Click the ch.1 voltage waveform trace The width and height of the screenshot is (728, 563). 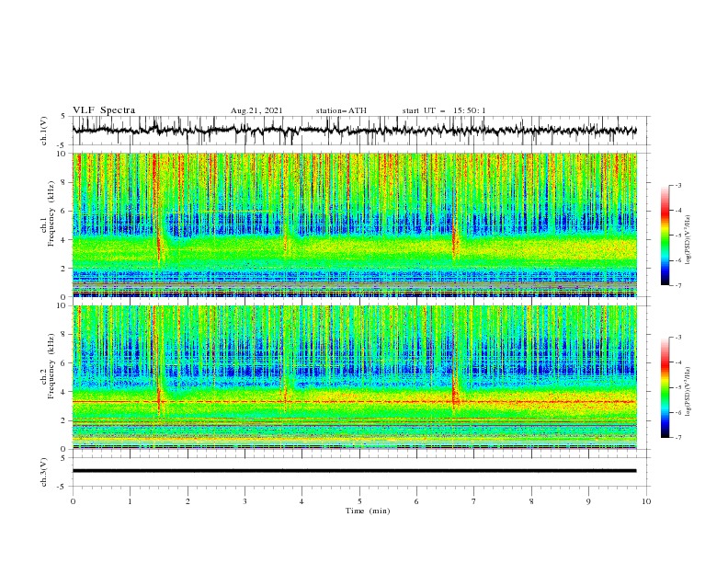click(x=354, y=131)
